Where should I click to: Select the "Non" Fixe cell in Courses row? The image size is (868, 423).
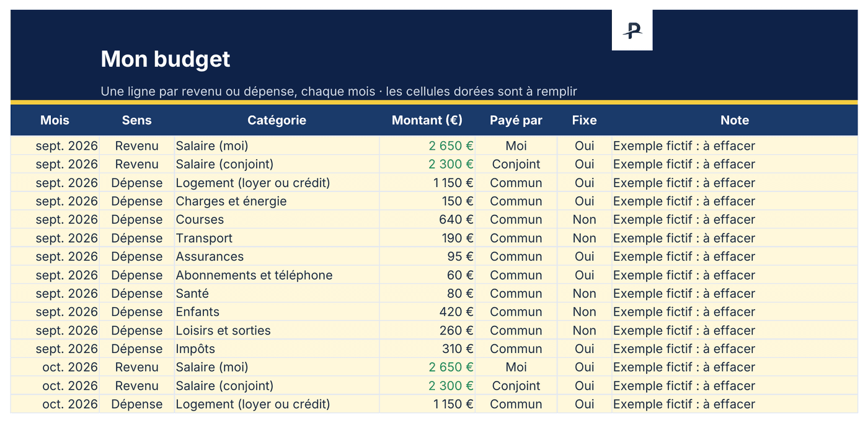(x=584, y=220)
